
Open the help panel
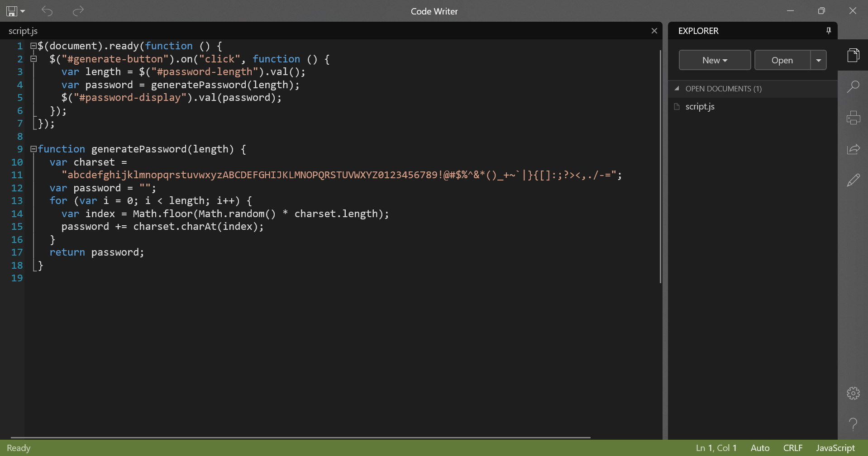tap(854, 424)
